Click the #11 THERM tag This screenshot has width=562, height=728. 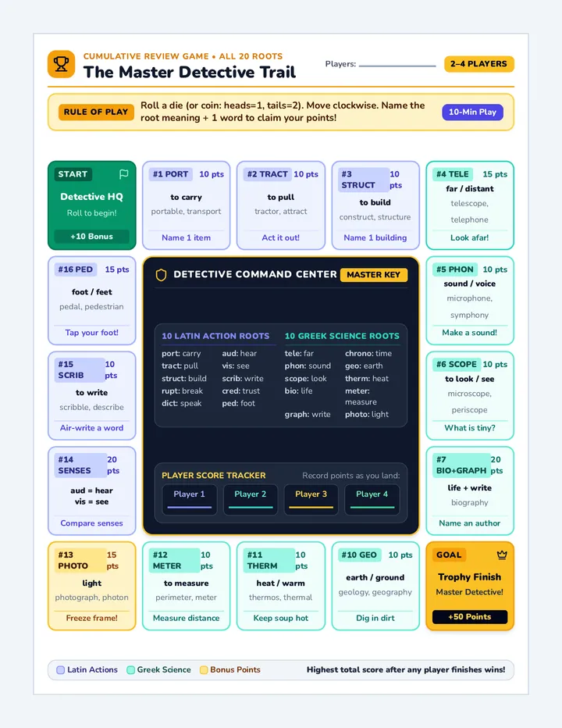pos(269,560)
